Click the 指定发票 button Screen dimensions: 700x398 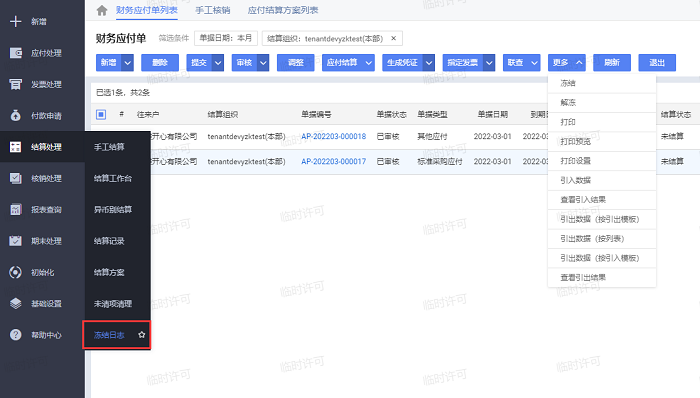coord(463,63)
